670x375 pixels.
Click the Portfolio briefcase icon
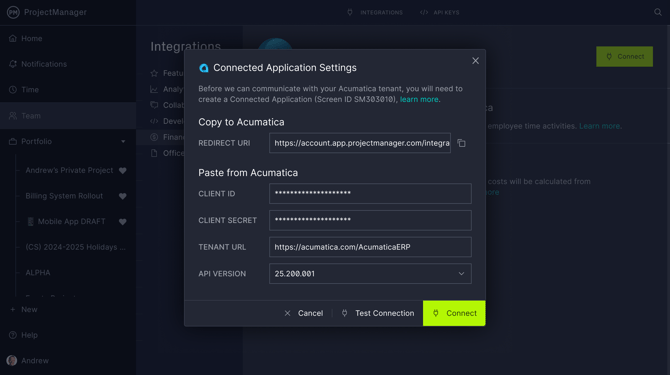click(x=13, y=141)
